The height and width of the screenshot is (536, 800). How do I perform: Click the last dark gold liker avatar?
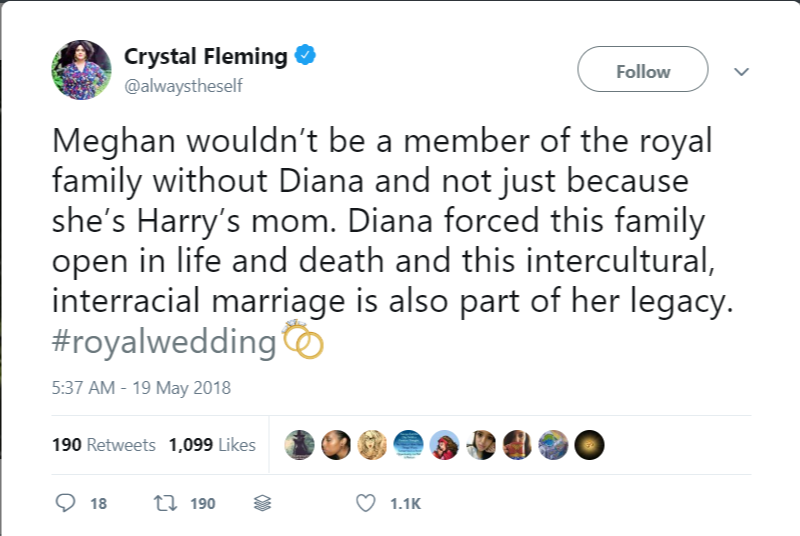[x=589, y=445]
